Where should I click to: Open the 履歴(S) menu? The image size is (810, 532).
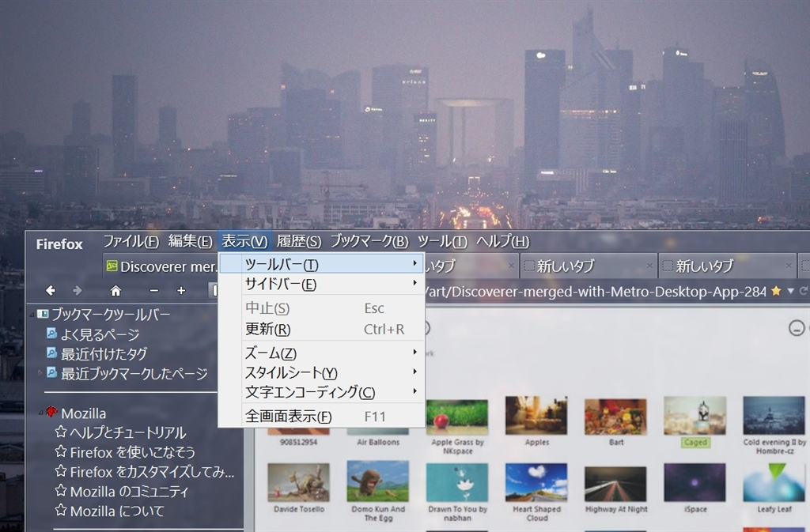coord(298,241)
